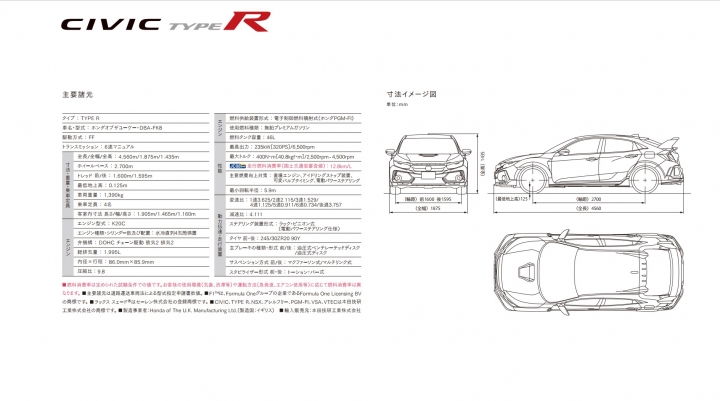Click the トーション・バー式 stabilizer row

(x=294, y=272)
